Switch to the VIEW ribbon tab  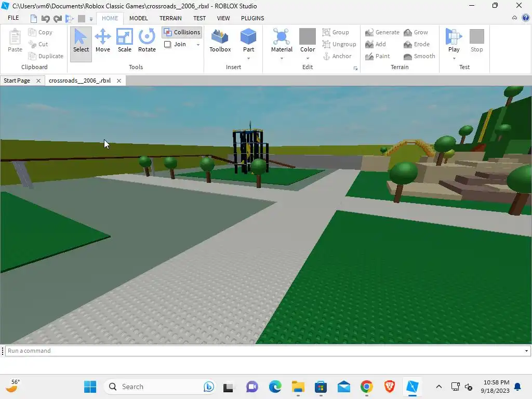[223, 18]
